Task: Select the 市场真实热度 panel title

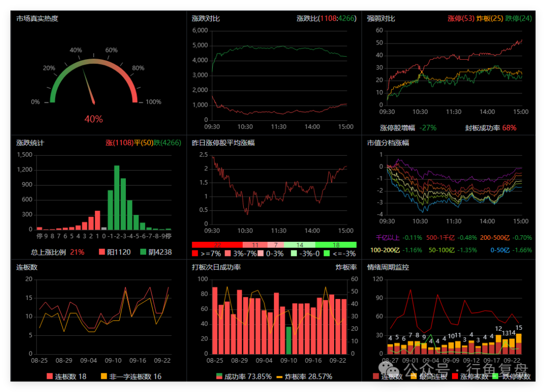Action: (37, 19)
